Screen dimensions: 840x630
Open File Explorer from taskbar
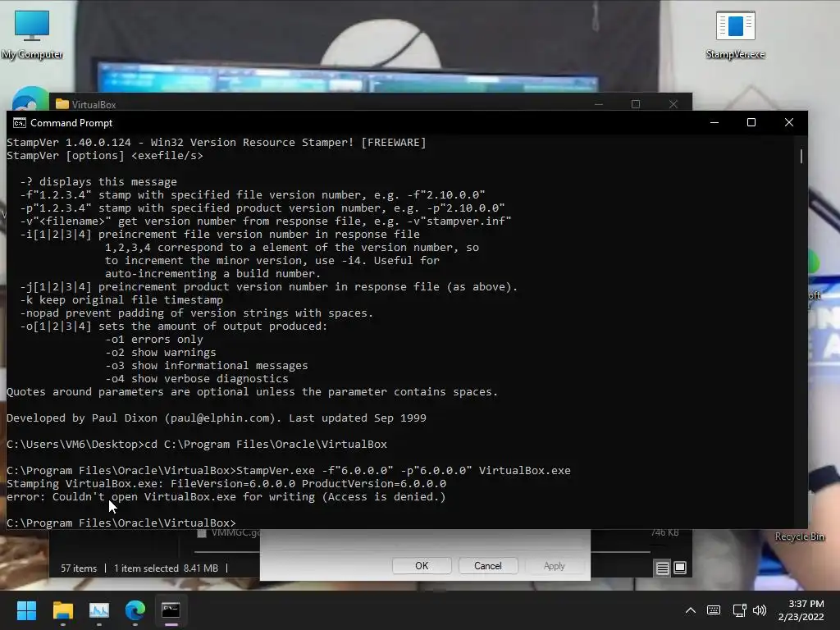click(x=62, y=609)
